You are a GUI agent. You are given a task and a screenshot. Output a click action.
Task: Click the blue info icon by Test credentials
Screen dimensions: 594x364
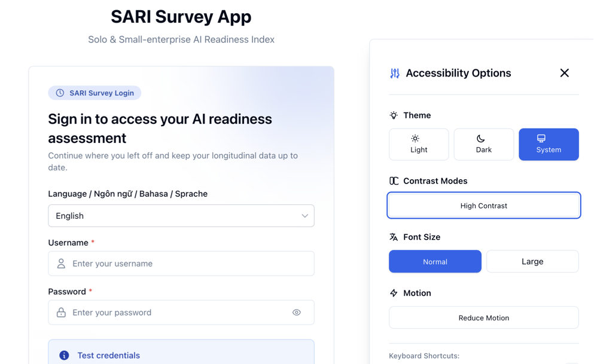point(64,356)
